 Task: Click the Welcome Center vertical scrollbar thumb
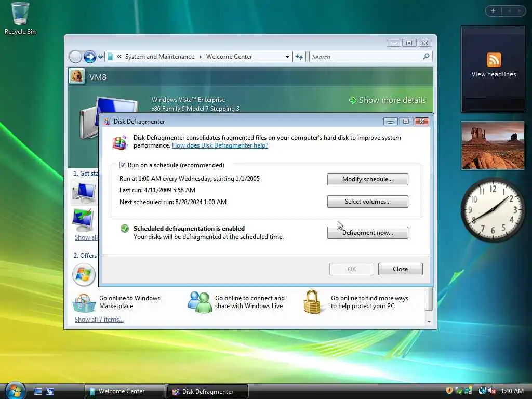pyautogui.click(x=429, y=299)
